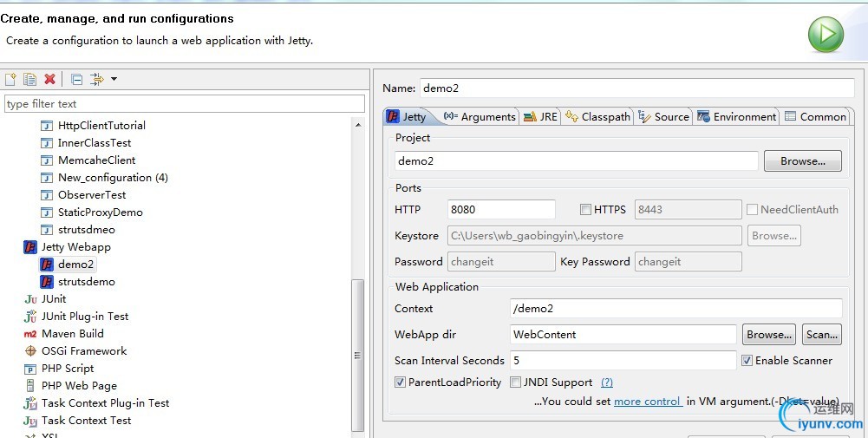The height and width of the screenshot is (438, 868).
Task: Switch to the Arguments tab
Action: point(480,116)
